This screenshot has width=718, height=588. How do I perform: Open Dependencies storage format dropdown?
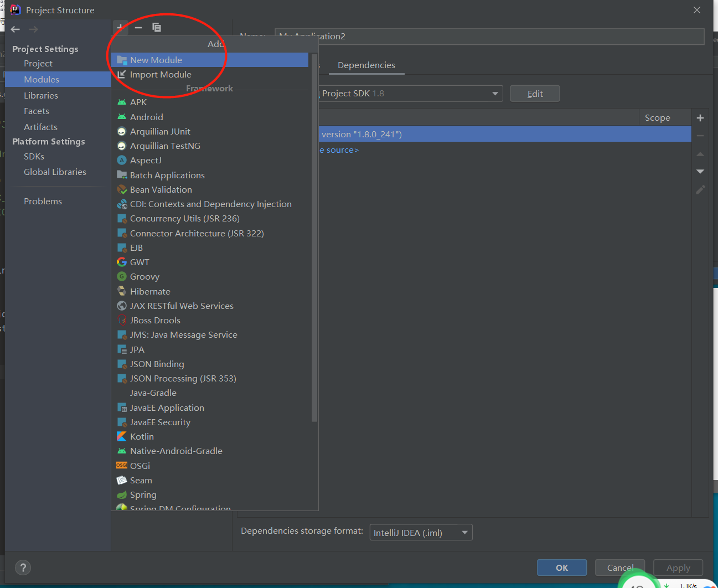(421, 533)
